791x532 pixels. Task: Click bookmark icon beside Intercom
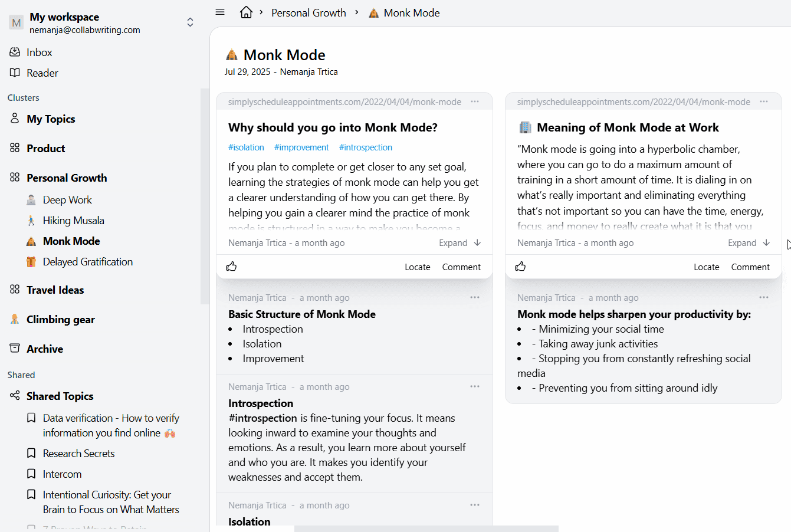31,474
